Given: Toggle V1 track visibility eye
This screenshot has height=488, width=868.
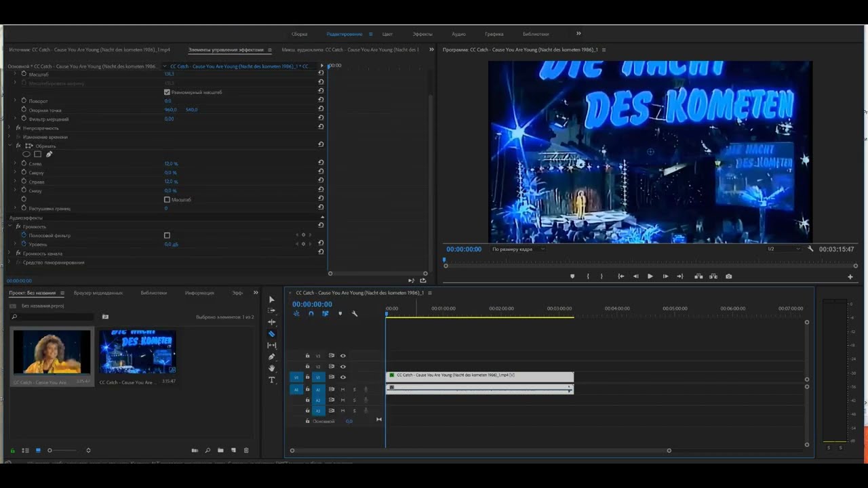Looking at the screenshot, I should point(342,377).
